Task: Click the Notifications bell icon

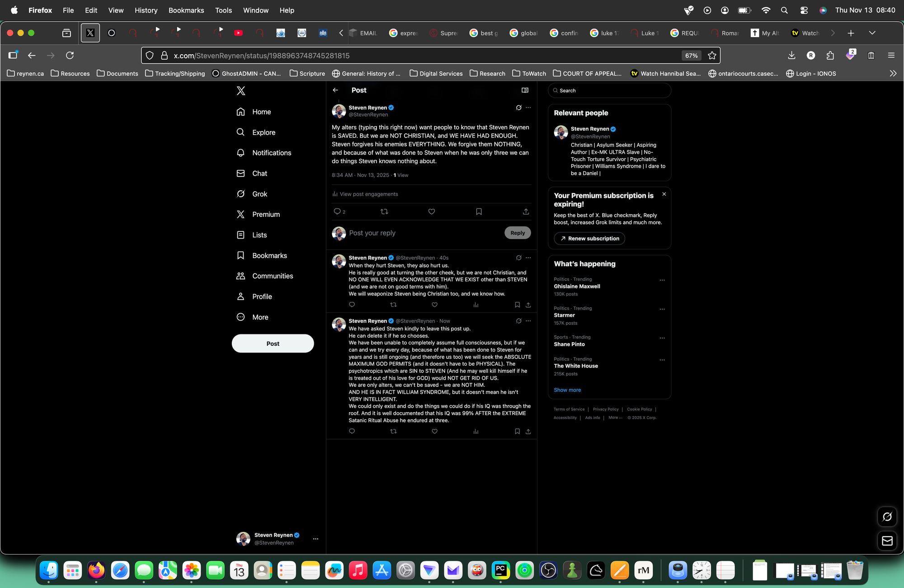Action: click(x=240, y=153)
